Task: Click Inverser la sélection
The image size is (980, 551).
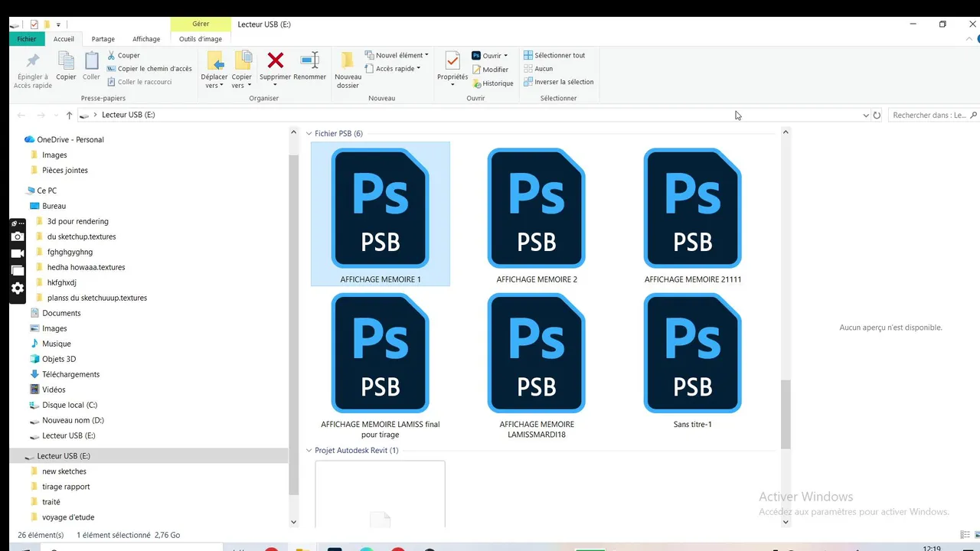Action: pyautogui.click(x=558, y=82)
